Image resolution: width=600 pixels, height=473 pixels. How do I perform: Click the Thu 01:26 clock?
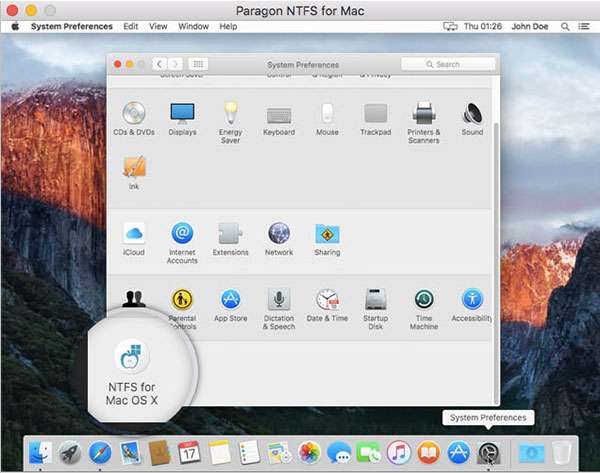click(483, 26)
